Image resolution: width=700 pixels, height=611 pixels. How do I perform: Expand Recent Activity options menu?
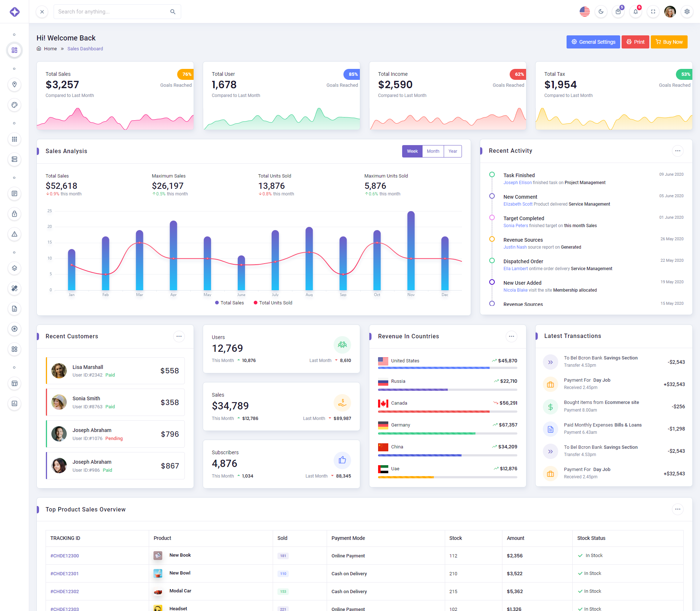point(677,151)
